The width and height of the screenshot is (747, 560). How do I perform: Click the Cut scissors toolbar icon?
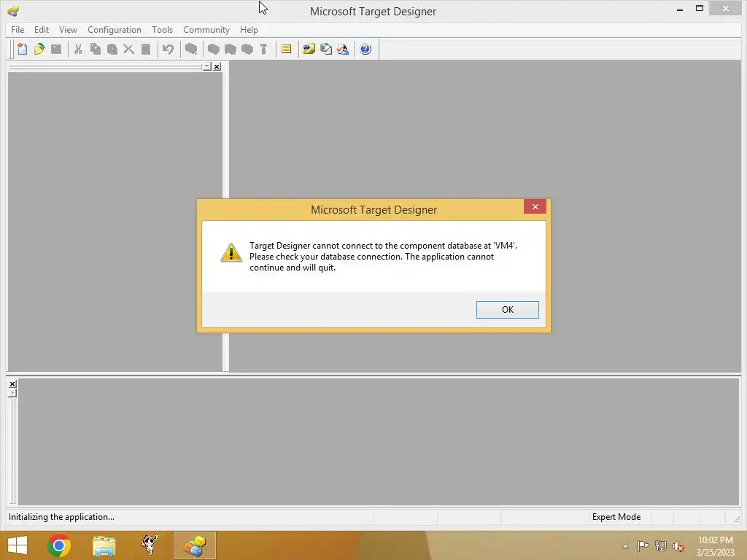pos(78,49)
